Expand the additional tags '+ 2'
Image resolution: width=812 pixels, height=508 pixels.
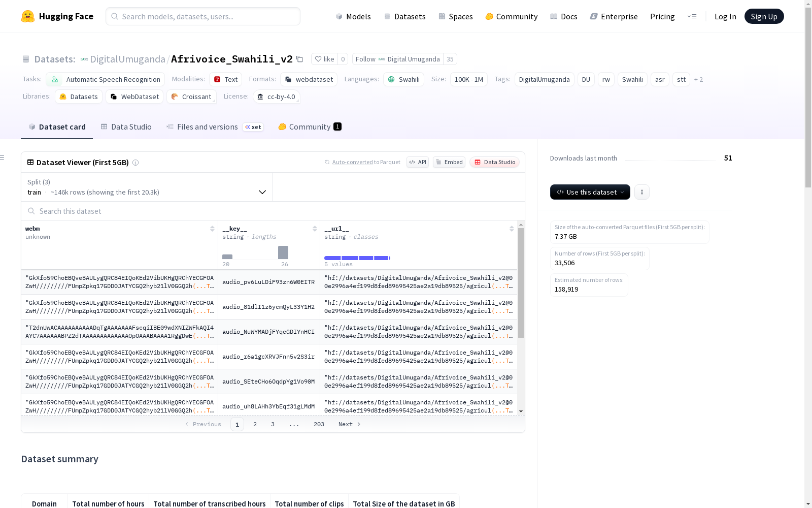point(699,79)
